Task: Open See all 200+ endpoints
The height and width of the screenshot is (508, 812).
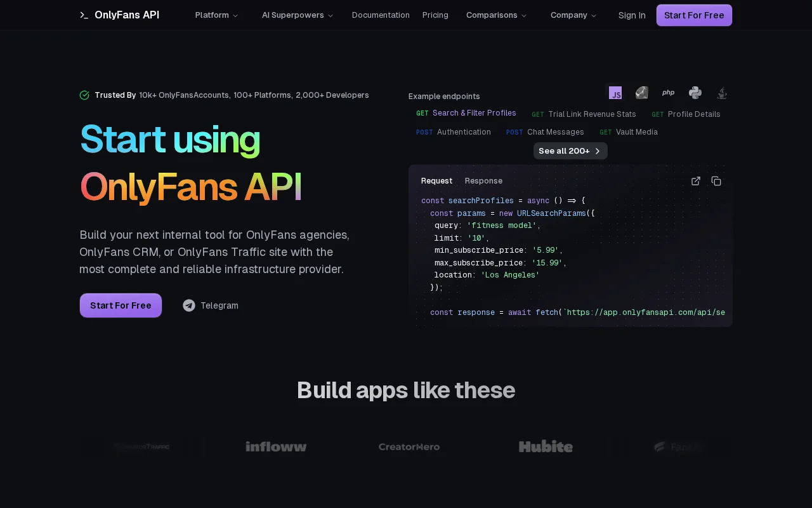Action: click(x=570, y=150)
